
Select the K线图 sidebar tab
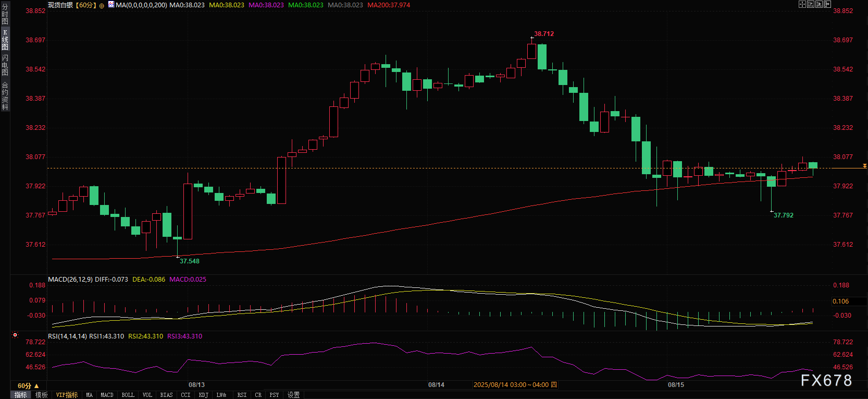[5, 40]
